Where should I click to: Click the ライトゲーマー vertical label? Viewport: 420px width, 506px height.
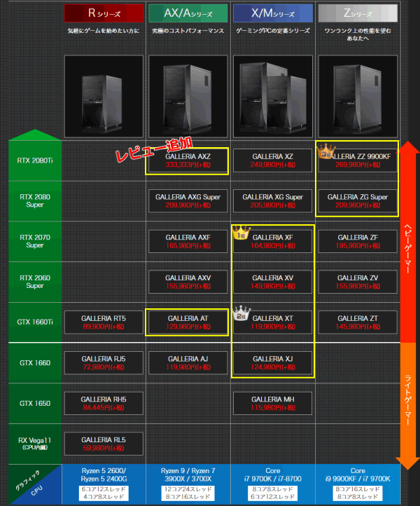coord(408,400)
